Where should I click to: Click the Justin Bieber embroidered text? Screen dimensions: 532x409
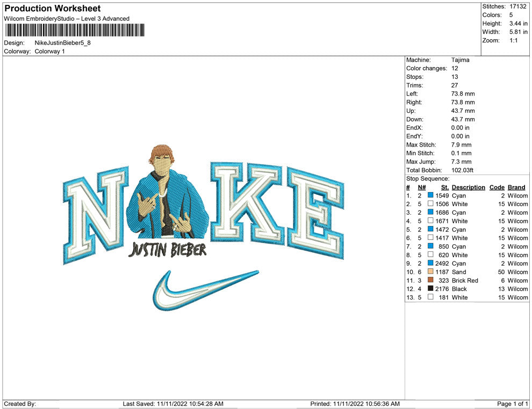[167, 250]
